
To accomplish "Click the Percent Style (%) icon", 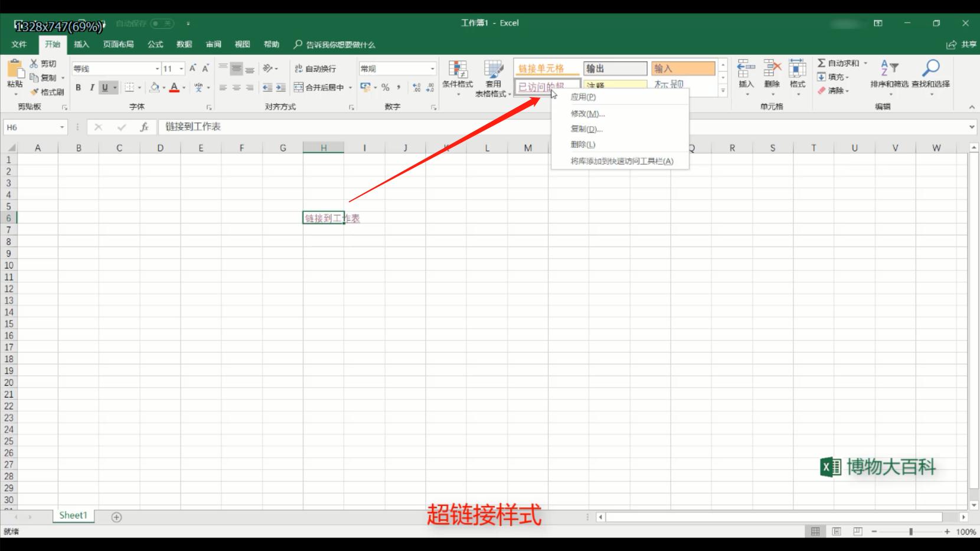I will tap(384, 87).
